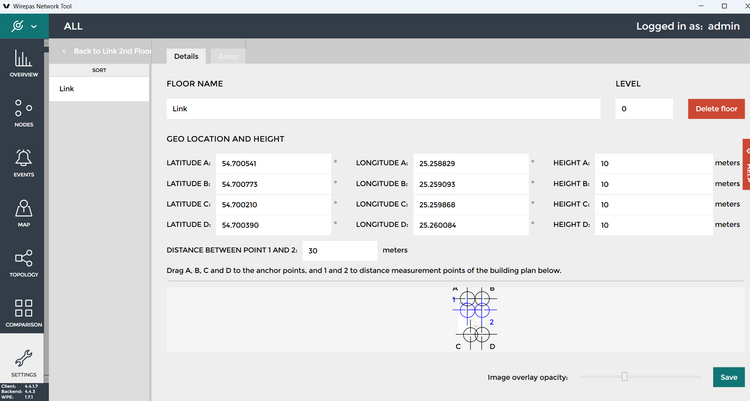Expand the network dropdown chevron beside logo

click(x=34, y=26)
